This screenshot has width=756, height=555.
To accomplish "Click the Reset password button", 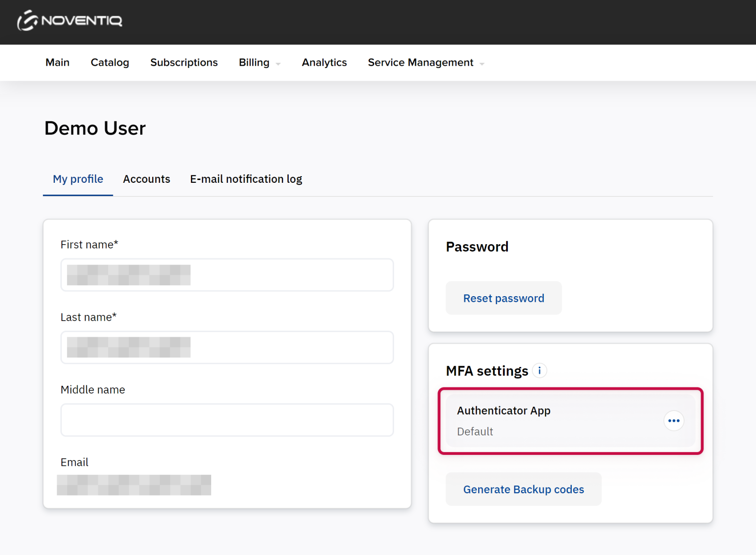I will pos(503,299).
